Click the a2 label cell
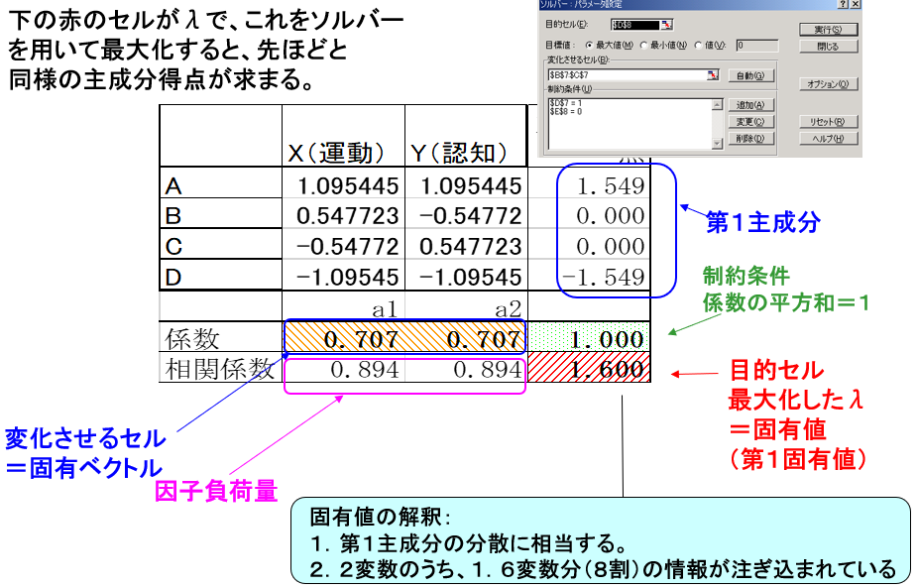This screenshot has height=588, width=917. [466, 307]
